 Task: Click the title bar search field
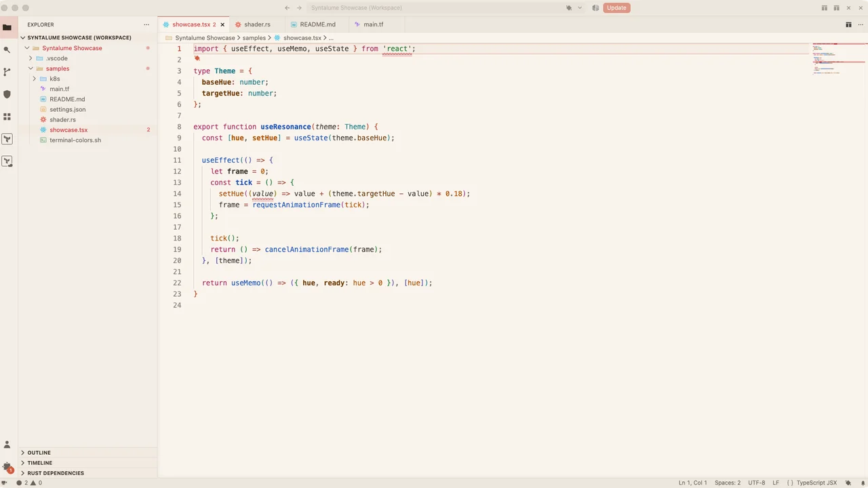(434, 7)
